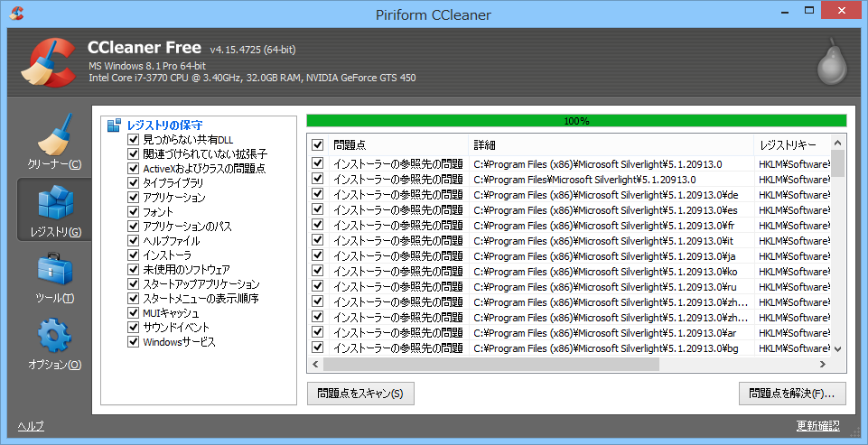Toggle アプリケーション checkbox

pyautogui.click(x=133, y=197)
